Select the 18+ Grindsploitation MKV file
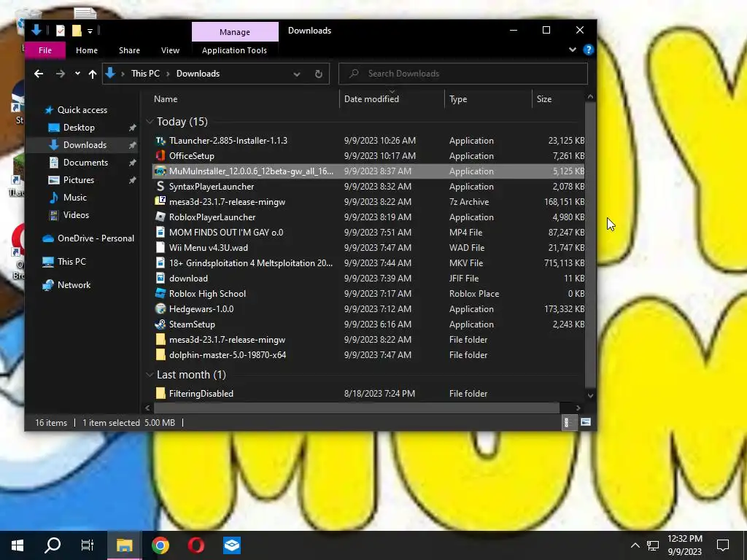Screen dimensions: 747x560 coord(368,262)
